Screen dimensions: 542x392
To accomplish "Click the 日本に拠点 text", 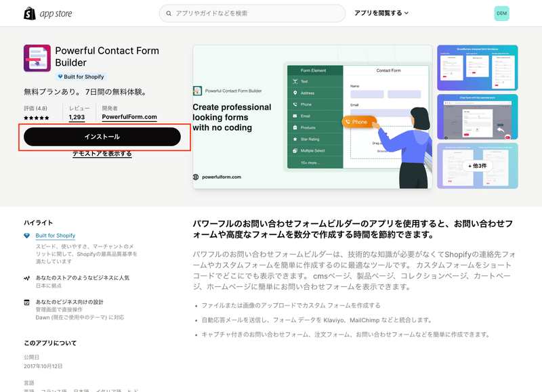I will click(x=49, y=286).
